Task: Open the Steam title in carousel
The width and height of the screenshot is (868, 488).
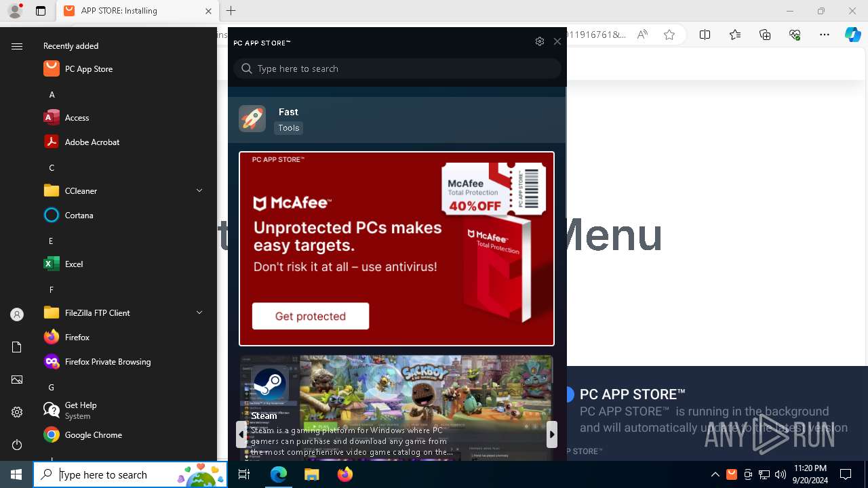Action: click(x=264, y=416)
